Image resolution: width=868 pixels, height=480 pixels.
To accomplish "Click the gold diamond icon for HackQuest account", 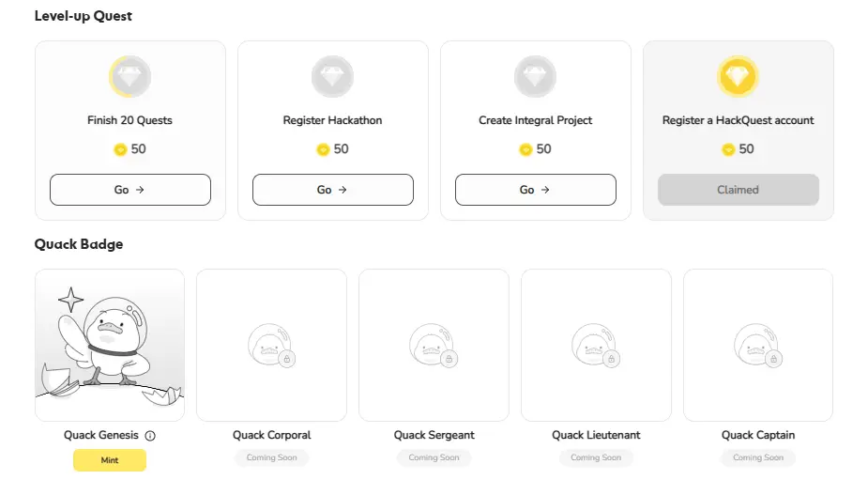I will [738, 78].
